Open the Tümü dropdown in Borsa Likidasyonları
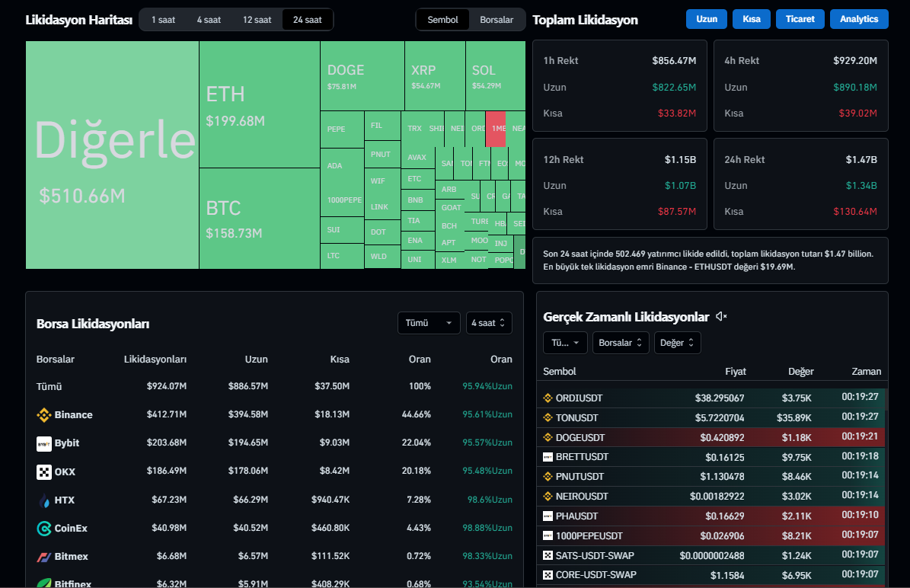The image size is (910, 588). [429, 323]
